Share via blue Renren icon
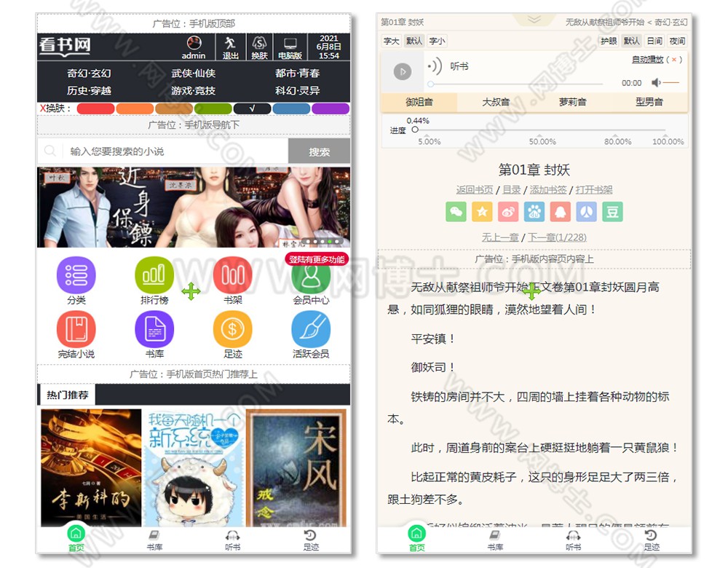 click(586, 212)
